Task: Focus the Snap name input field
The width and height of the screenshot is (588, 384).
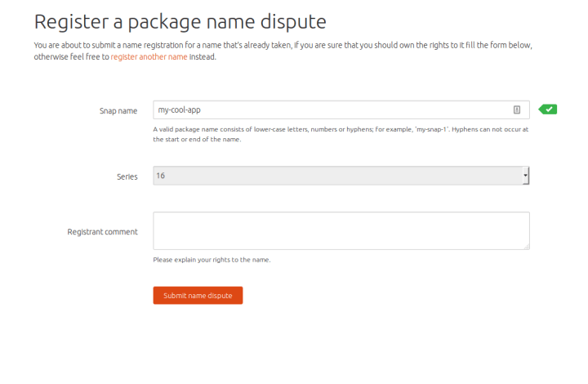Action: pyautogui.click(x=341, y=109)
